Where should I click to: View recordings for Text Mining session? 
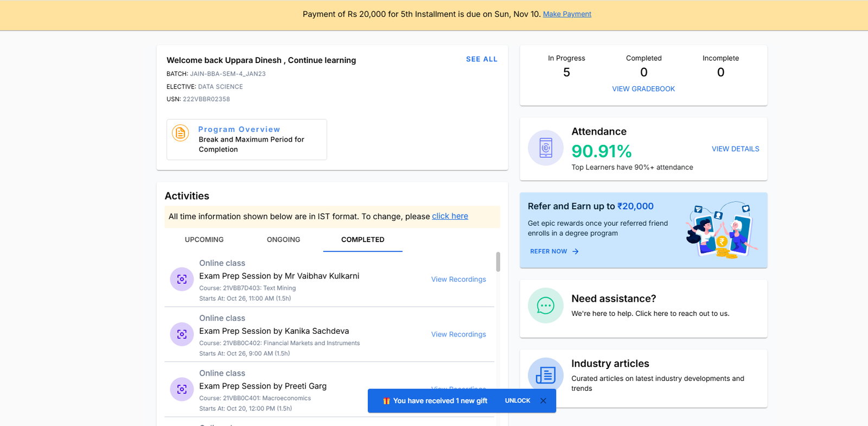[458, 279]
